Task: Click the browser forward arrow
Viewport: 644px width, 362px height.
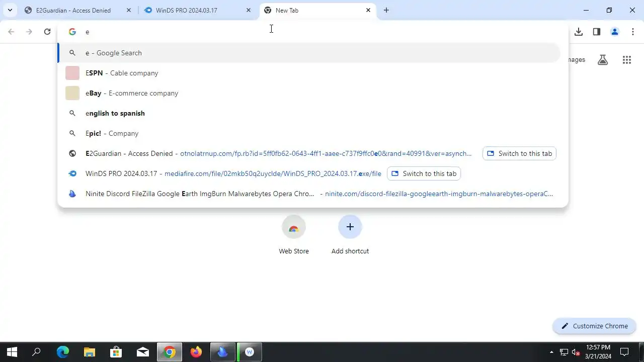Action: click(29, 32)
